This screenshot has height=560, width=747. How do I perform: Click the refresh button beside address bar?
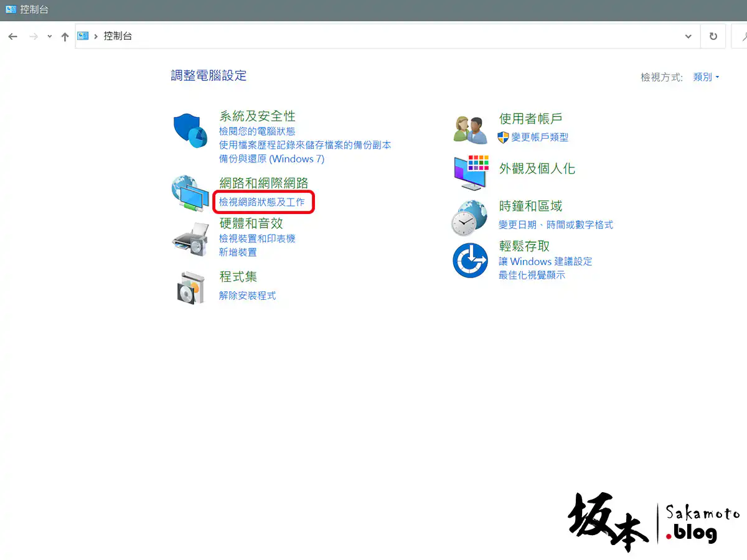pos(713,37)
